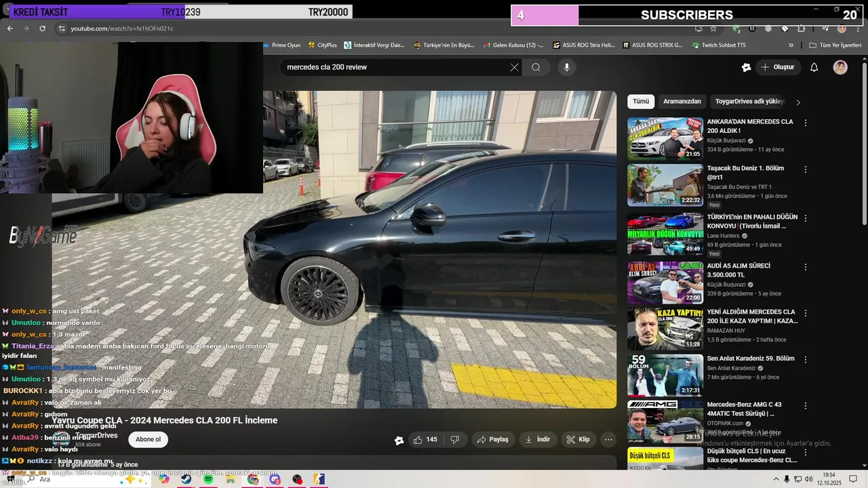Open YouTube account avatar menu

[840, 67]
